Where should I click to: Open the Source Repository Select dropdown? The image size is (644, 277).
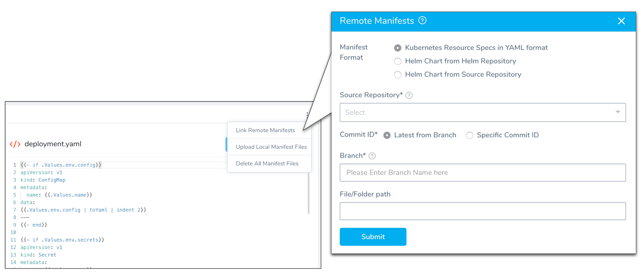pos(482,112)
